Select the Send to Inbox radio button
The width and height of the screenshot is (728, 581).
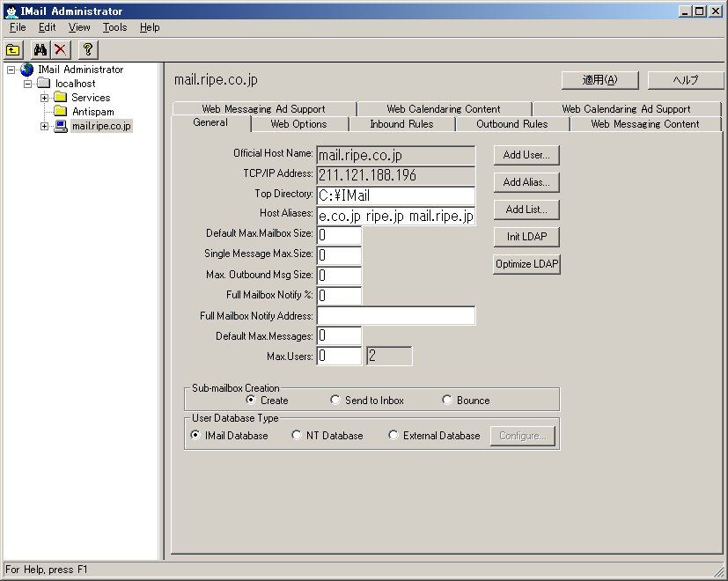click(335, 400)
